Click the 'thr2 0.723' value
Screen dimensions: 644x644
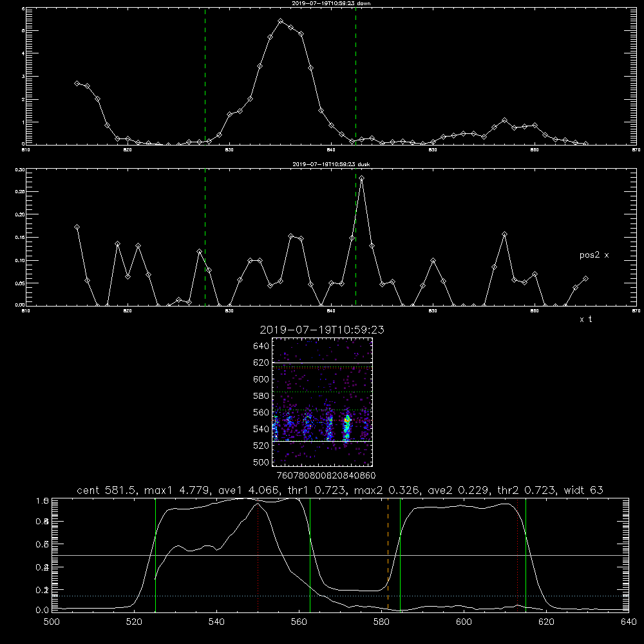[x=527, y=490]
